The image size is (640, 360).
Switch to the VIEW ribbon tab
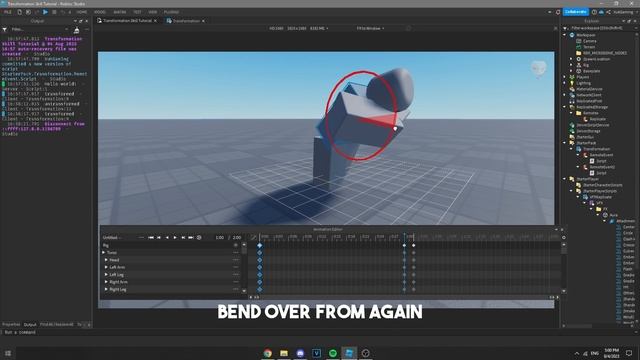[x=153, y=12]
